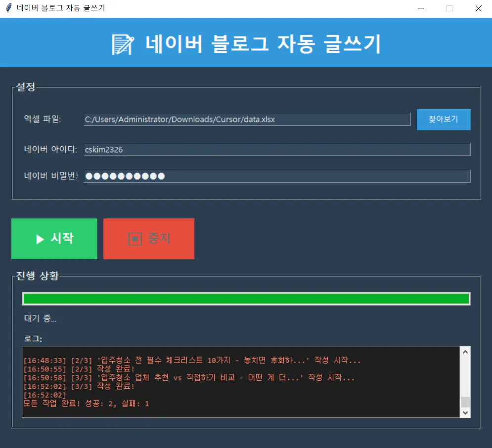Click the '설정' group title
Image resolution: width=492 pixels, height=448 pixels.
tap(26, 87)
